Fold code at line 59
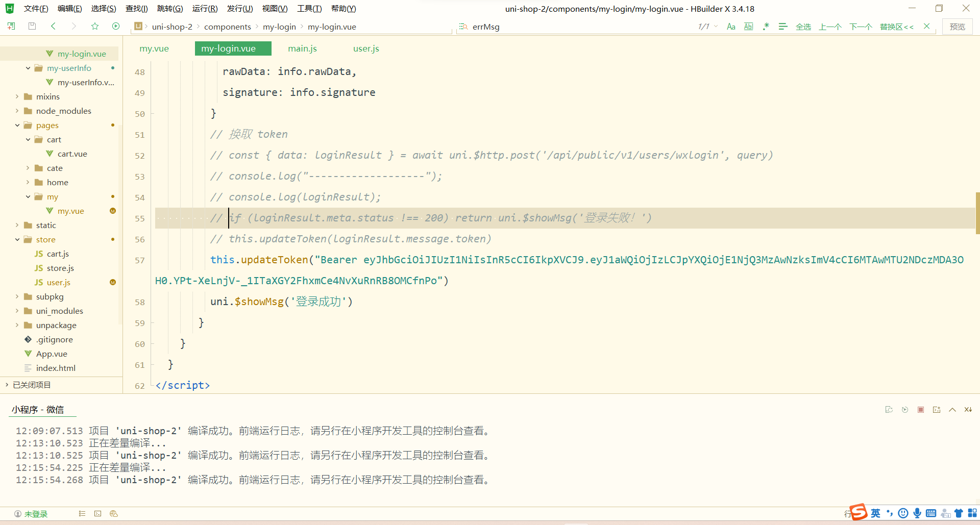The width and height of the screenshot is (980, 525). (x=153, y=323)
